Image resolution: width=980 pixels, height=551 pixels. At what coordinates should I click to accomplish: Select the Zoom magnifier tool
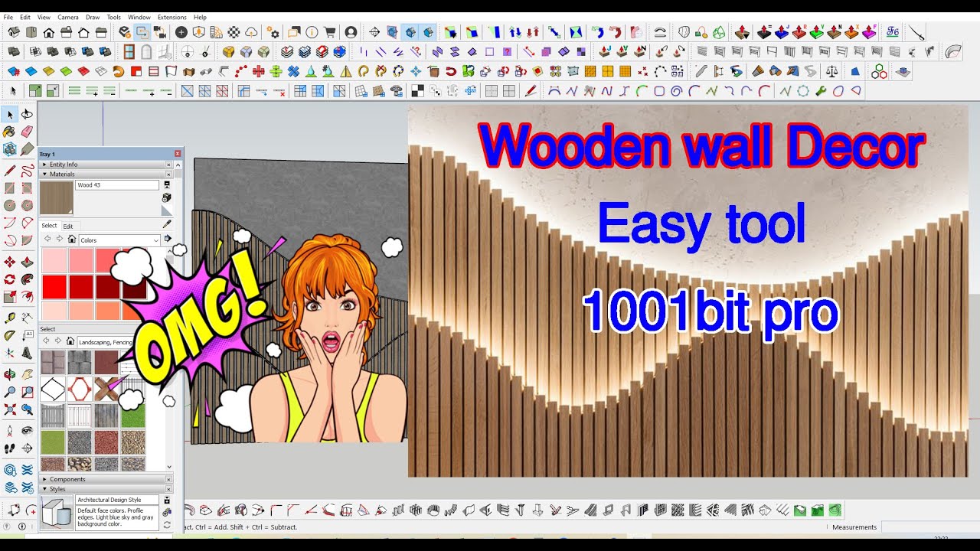coord(10,392)
